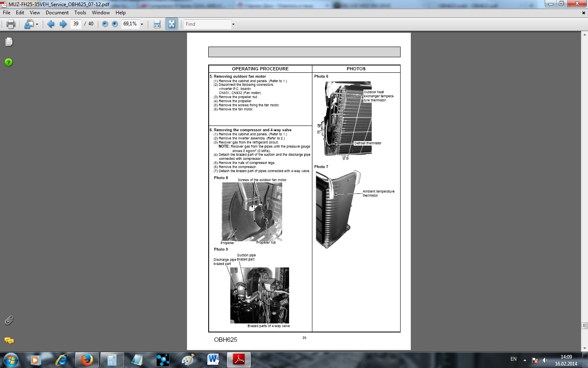Screen dimensions: 588x368
Task: Expand the zoom percentage dropdown arrow
Action: point(142,25)
